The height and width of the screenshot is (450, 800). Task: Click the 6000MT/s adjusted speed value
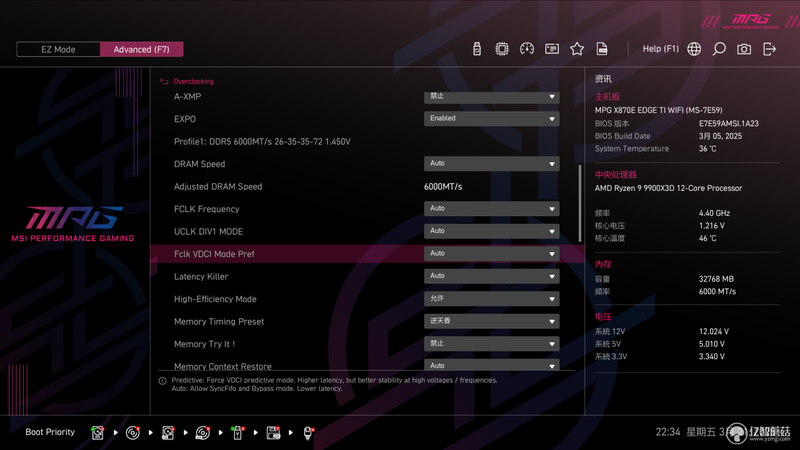point(443,187)
